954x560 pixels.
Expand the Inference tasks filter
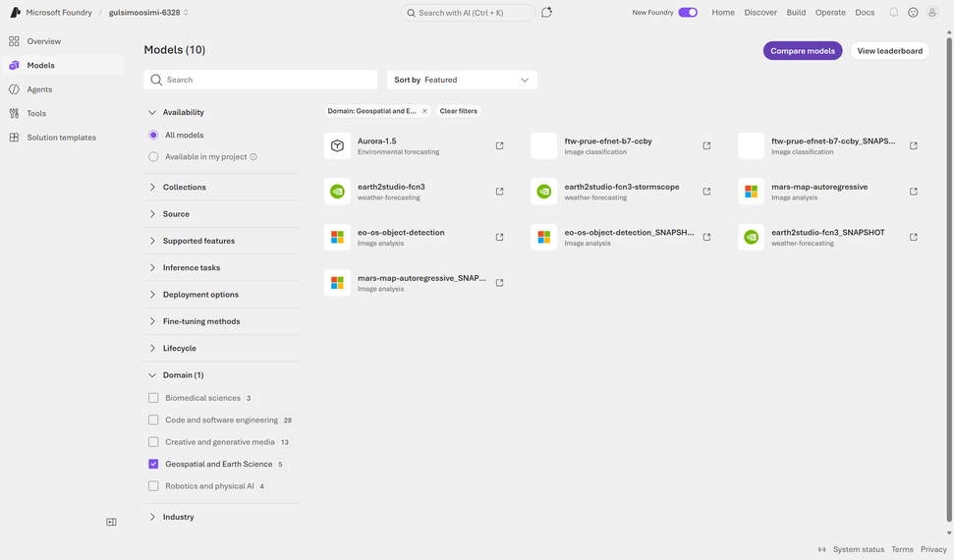[x=222, y=267]
